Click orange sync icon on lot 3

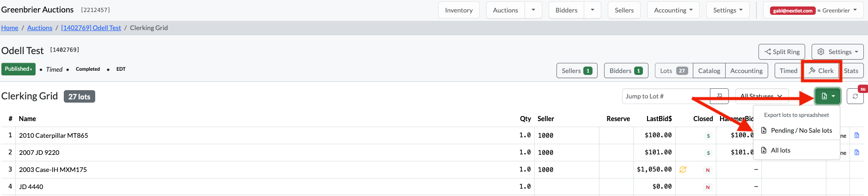(683, 170)
